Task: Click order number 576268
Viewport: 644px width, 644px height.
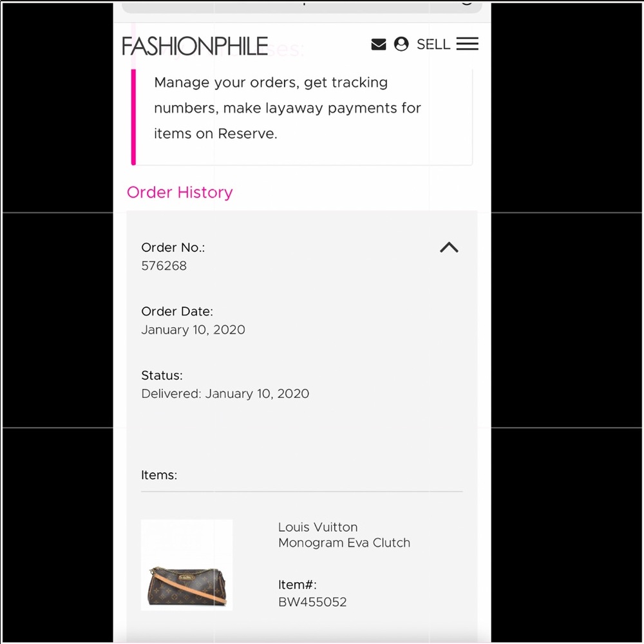Action: point(164,265)
